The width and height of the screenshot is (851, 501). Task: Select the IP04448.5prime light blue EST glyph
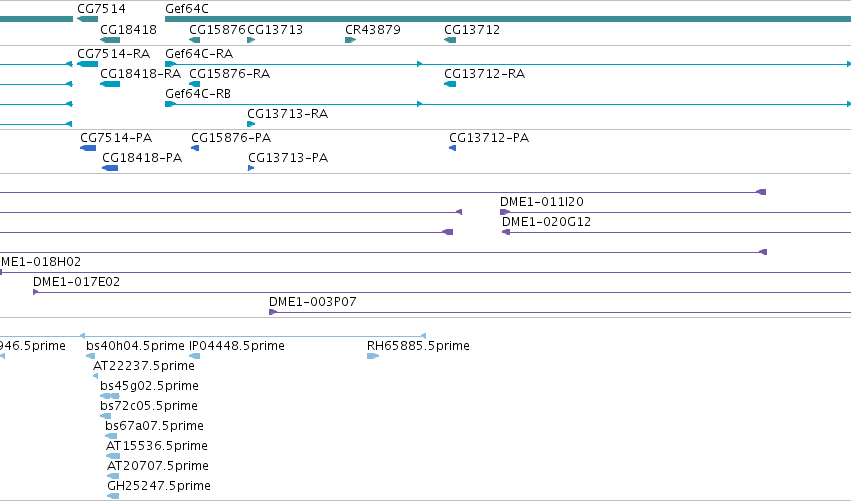click(x=194, y=356)
